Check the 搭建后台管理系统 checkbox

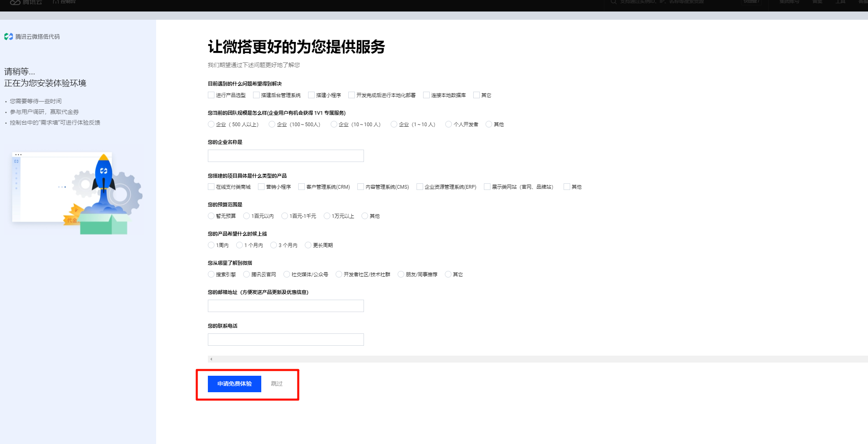(256, 95)
